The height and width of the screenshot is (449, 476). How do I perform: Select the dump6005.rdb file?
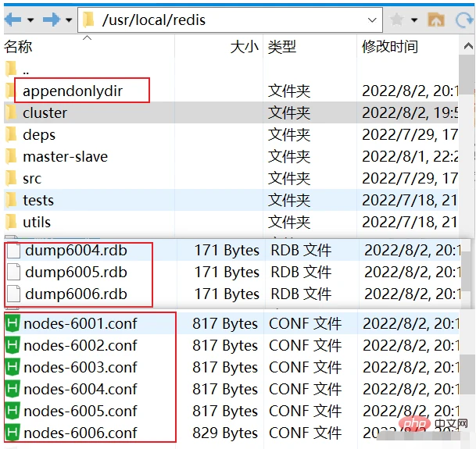coord(76,272)
